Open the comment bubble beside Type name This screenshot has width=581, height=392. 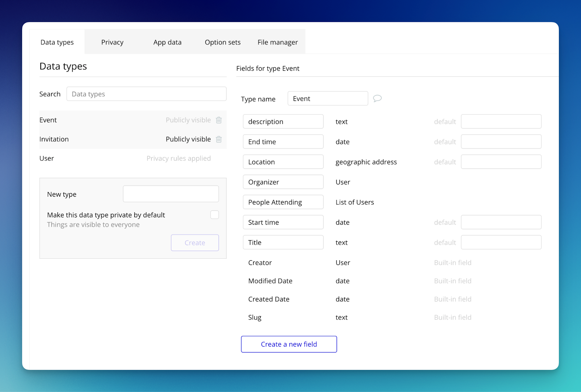(377, 98)
